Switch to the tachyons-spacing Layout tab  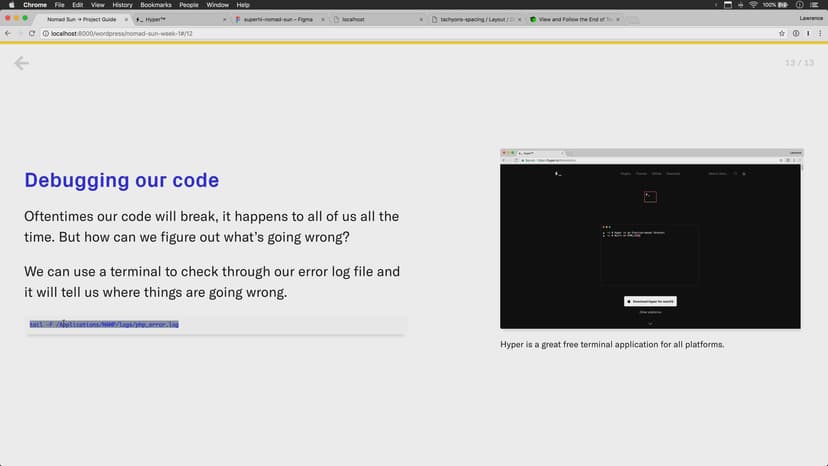click(x=474, y=20)
